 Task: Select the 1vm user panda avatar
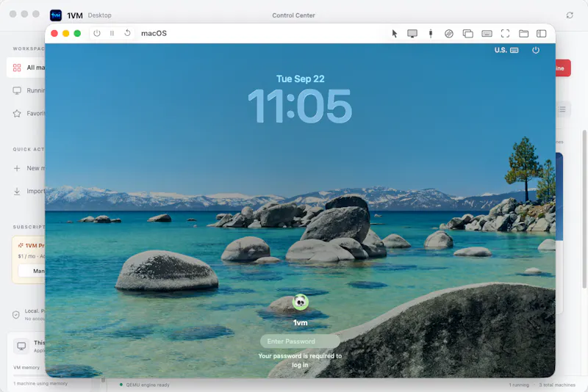click(x=301, y=302)
